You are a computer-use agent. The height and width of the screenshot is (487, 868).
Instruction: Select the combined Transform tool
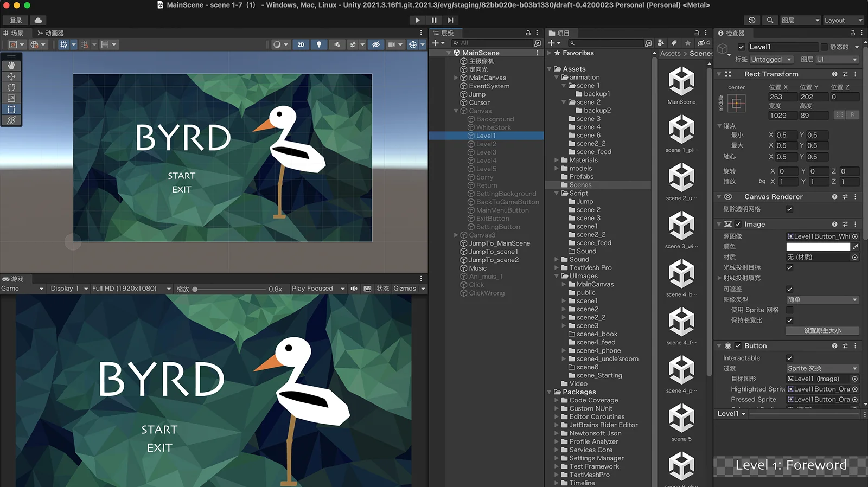click(11, 120)
